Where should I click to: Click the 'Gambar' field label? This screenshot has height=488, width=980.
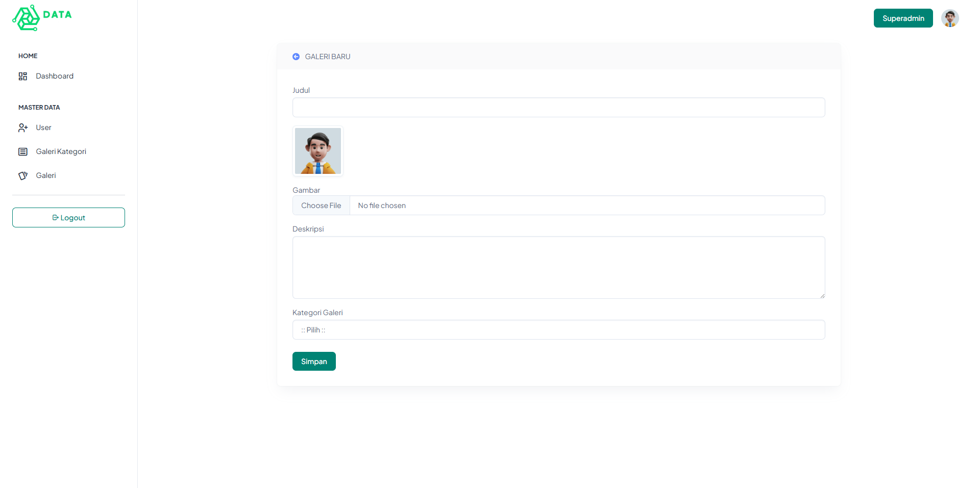tap(306, 190)
